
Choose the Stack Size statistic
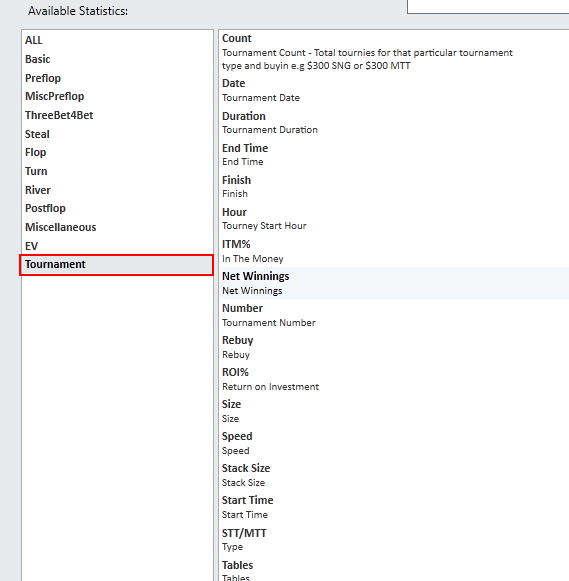394,475
